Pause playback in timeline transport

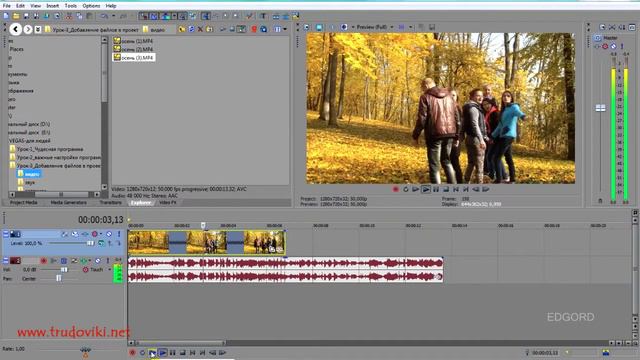[x=173, y=353]
